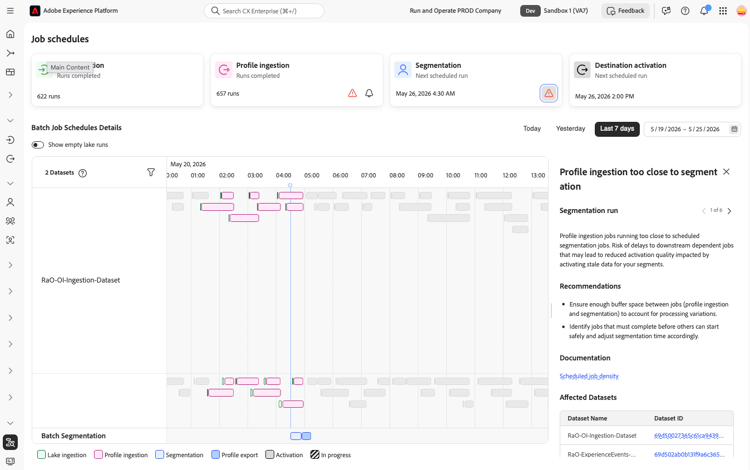Go to previous segmentation run arrow

704,211
